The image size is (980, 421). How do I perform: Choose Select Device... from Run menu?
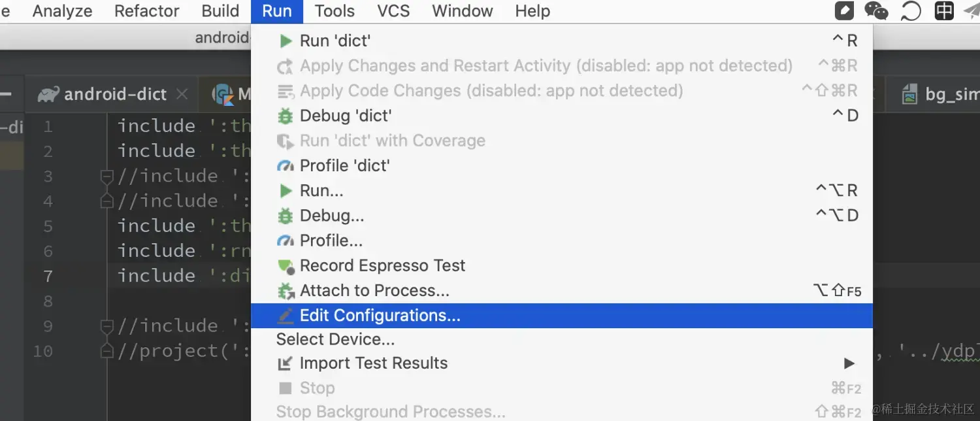click(x=335, y=339)
